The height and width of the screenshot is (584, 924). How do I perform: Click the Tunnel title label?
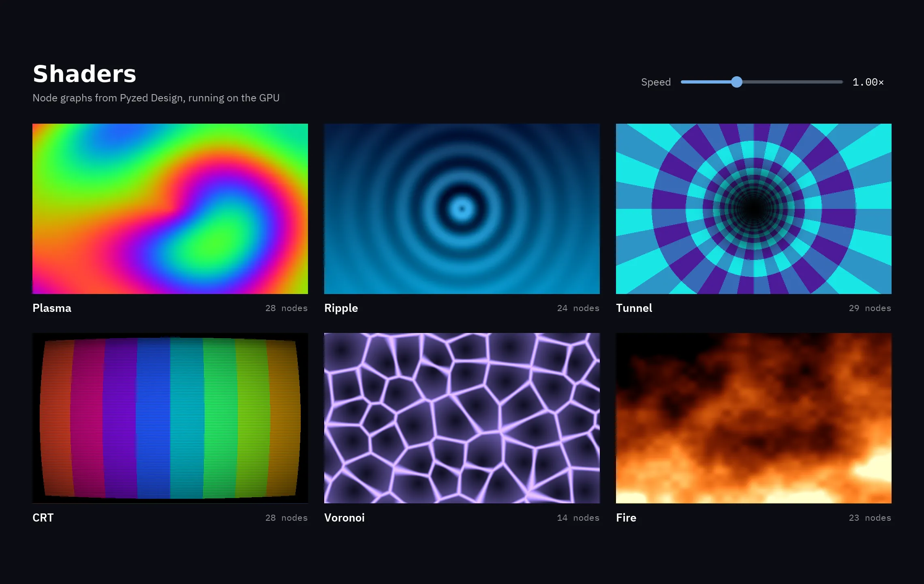click(634, 308)
